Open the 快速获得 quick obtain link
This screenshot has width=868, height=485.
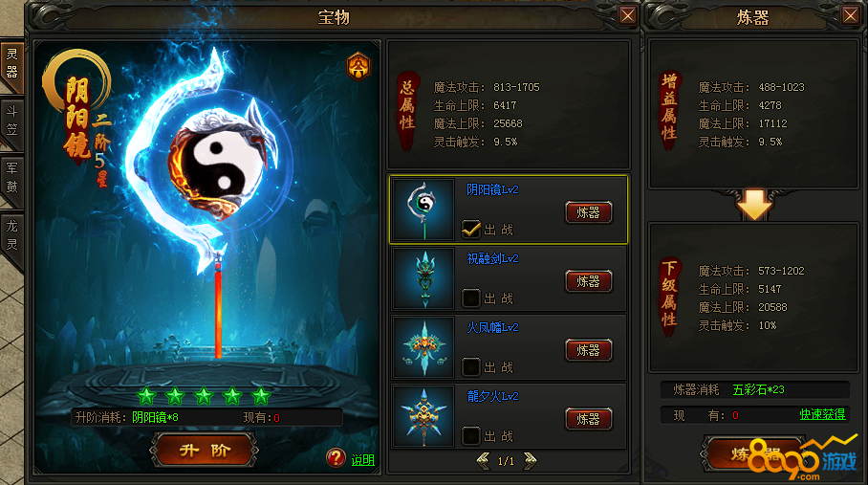click(822, 414)
